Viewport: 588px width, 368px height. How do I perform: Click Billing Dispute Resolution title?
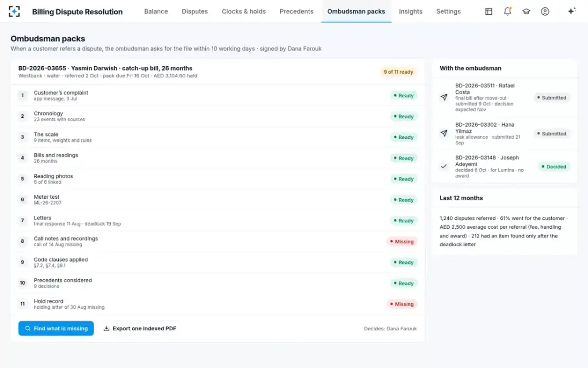[77, 12]
